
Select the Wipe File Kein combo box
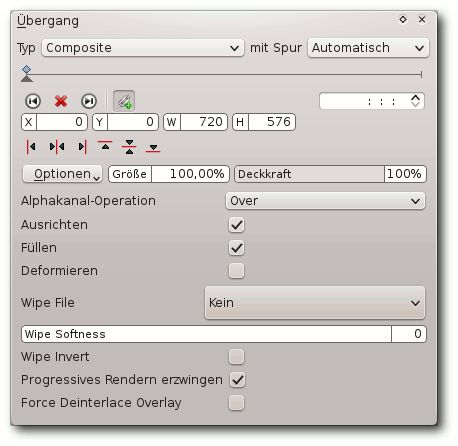[x=315, y=303]
